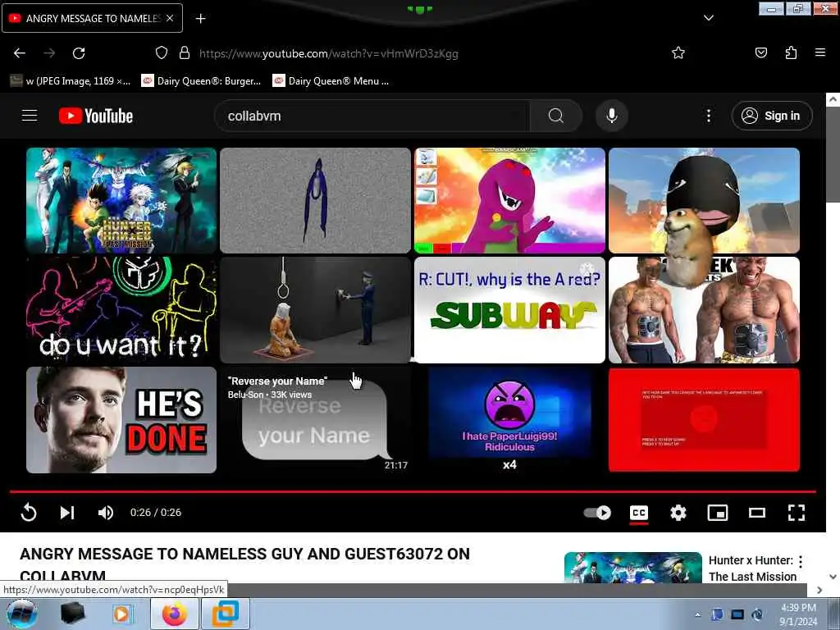Open the red screen video thumbnail
The height and width of the screenshot is (630, 840).
point(704,419)
